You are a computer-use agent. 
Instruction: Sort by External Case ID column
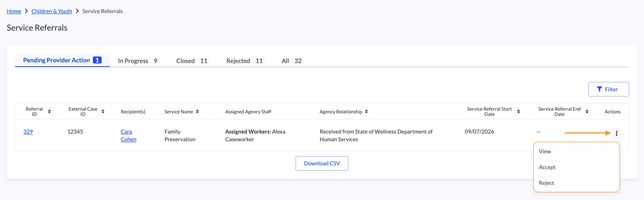click(x=103, y=112)
